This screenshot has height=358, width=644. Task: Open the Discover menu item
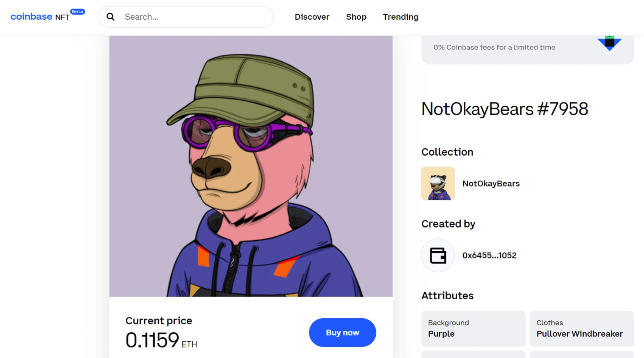click(312, 17)
